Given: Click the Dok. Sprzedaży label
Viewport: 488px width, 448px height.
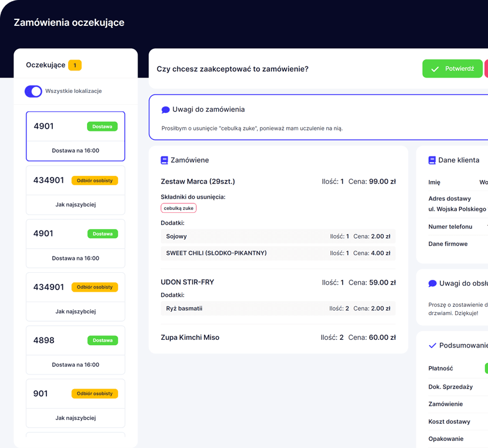Looking at the screenshot, I should pos(450,387).
